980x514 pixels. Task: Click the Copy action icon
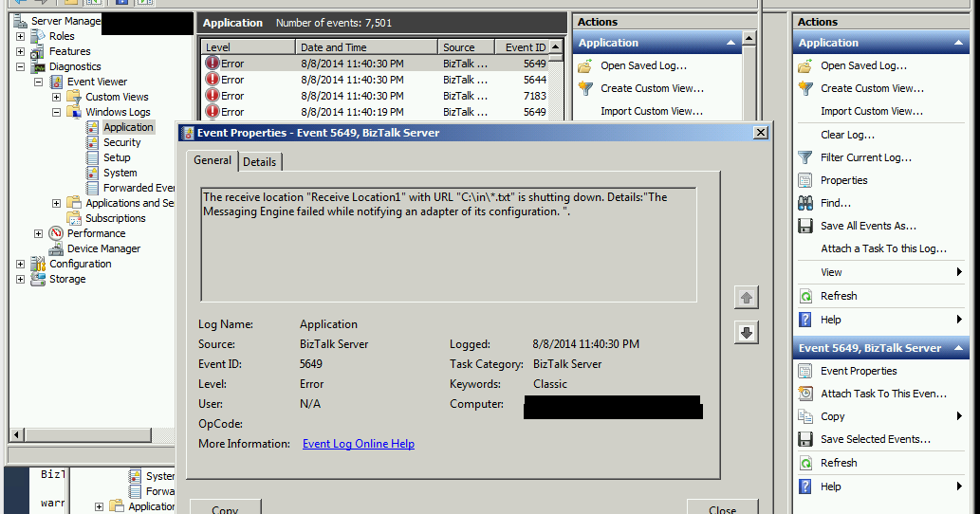click(805, 416)
